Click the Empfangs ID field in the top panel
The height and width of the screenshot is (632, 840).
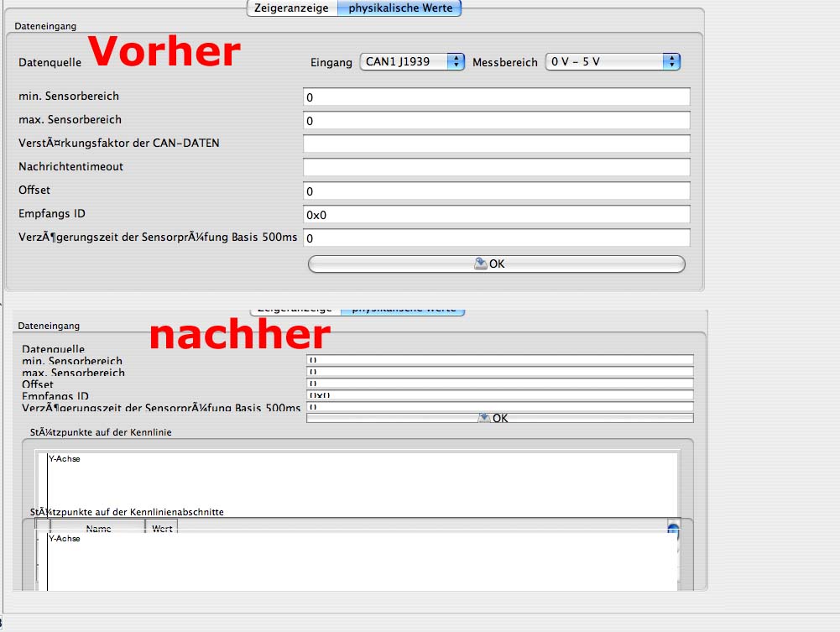497,214
